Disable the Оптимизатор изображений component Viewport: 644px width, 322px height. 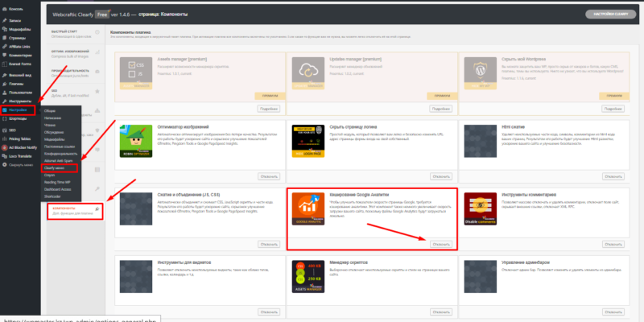pos(269,176)
